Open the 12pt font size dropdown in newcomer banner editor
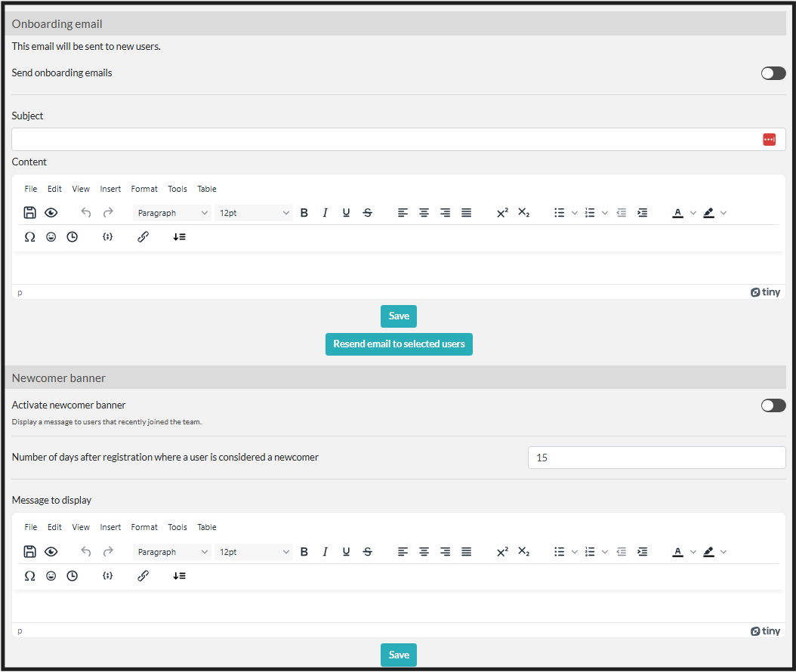The width and height of the screenshot is (796, 672). 254,552
